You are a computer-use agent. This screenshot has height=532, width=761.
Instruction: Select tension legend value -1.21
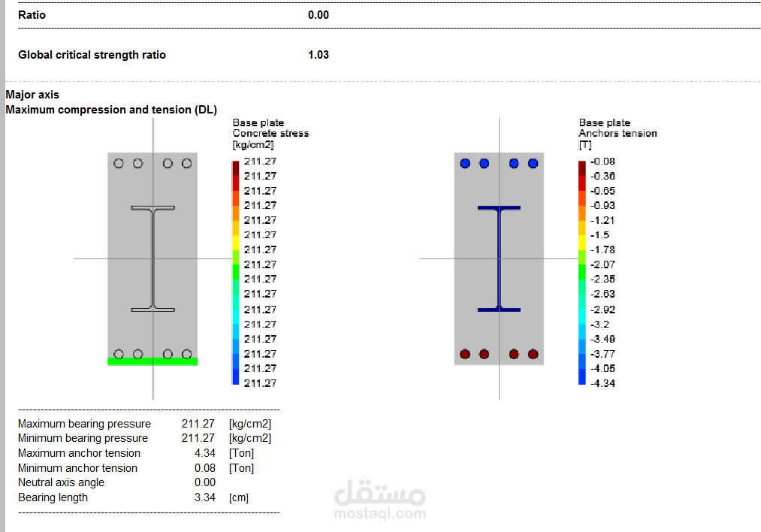point(602,220)
